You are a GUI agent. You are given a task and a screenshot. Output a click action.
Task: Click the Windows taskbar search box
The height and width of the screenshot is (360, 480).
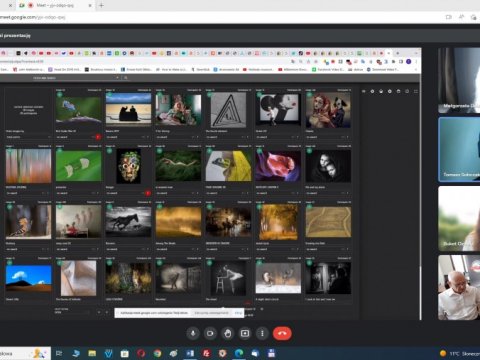25,353
